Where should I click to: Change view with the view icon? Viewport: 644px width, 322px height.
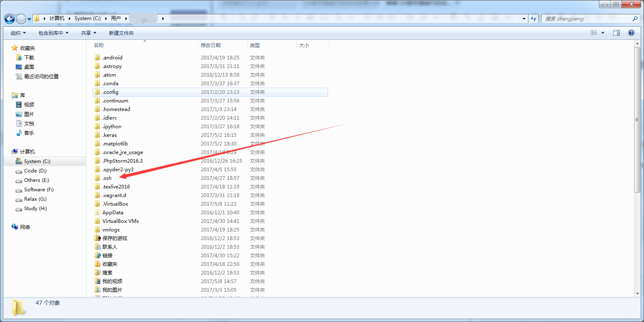[594, 33]
